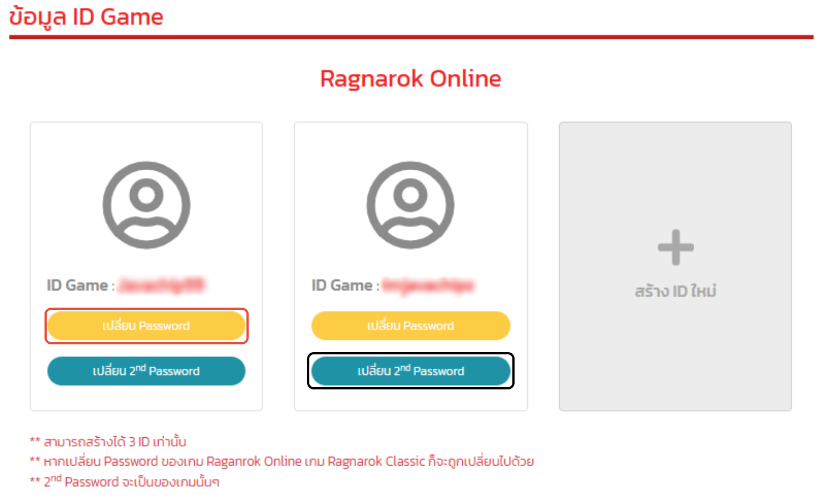Click teal 2nd Password button in second card
The height and width of the screenshot is (504, 825).
pos(411,371)
